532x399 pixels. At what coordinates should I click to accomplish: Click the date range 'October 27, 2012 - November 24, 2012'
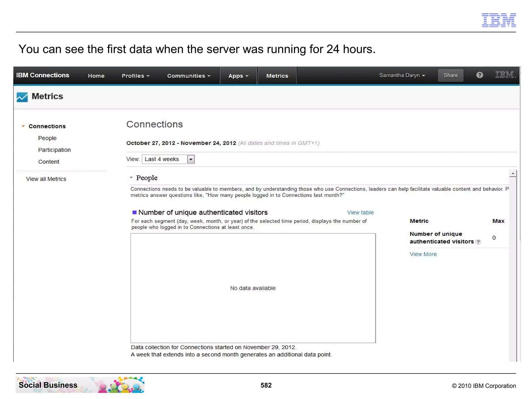181,143
